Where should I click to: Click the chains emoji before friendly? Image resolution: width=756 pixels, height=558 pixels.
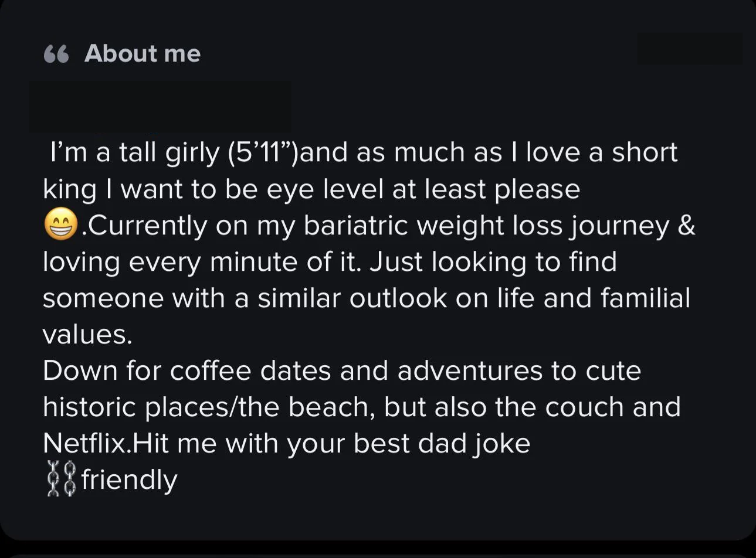(61, 479)
